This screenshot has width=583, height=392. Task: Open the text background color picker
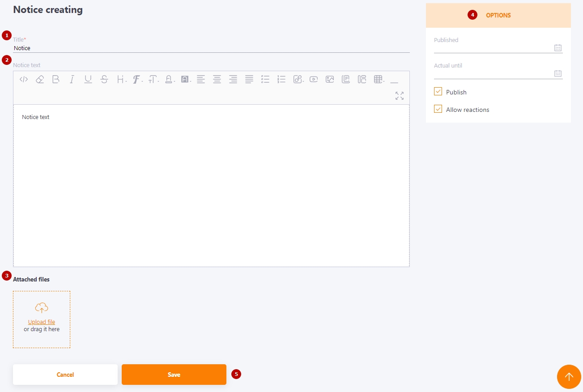click(x=186, y=79)
